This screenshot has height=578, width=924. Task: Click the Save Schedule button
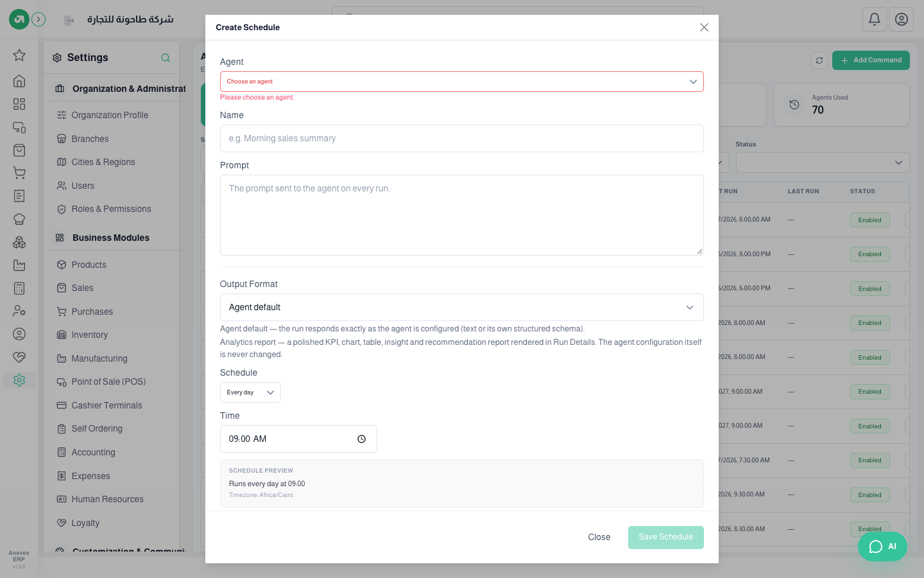point(666,537)
